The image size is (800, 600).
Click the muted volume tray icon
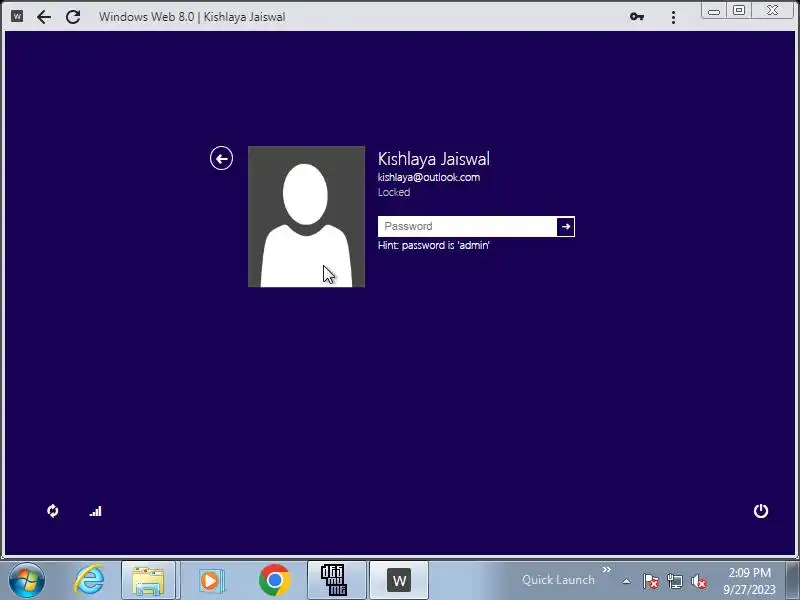[698, 581]
